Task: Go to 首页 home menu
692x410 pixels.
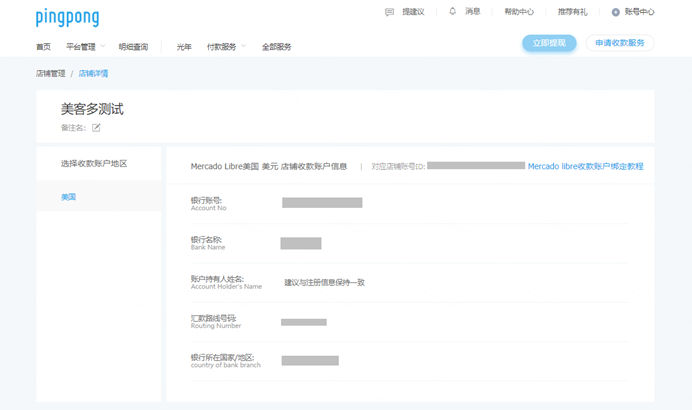Action: [x=43, y=47]
